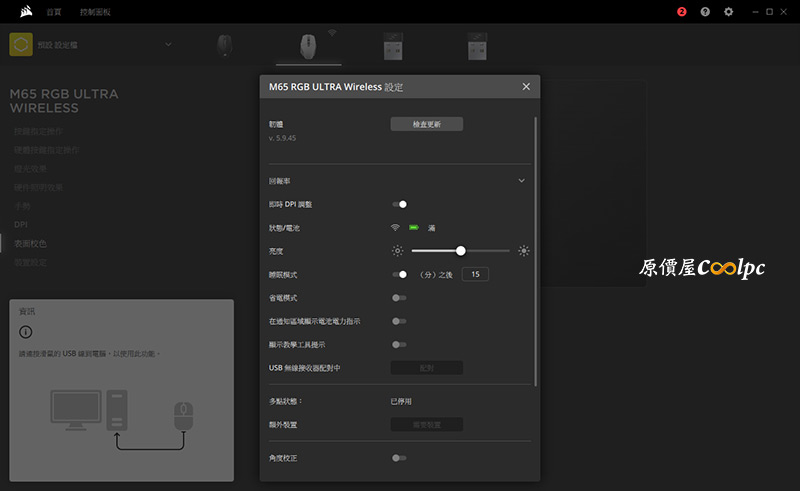Close the M65 RGB ULTRA Wireless settings dialog

tap(526, 87)
